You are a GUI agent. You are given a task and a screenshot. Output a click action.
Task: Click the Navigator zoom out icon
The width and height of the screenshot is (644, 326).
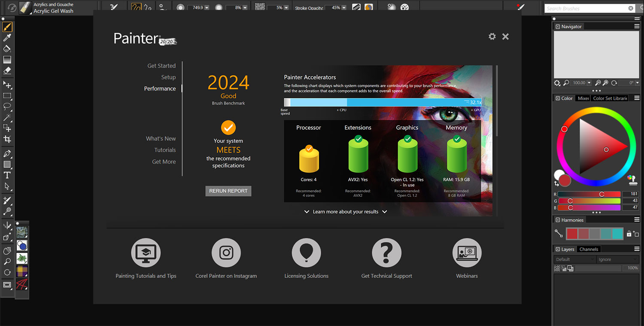pyautogui.click(x=598, y=83)
